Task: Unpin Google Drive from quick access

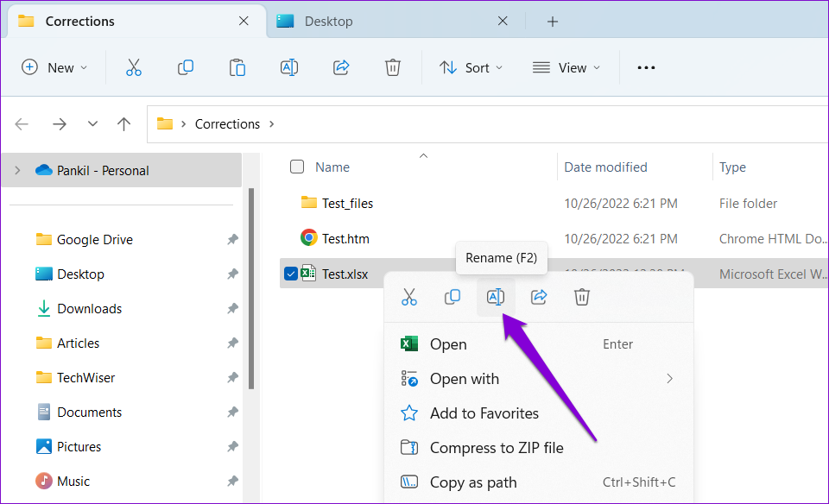Action: click(x=232, y=240)
